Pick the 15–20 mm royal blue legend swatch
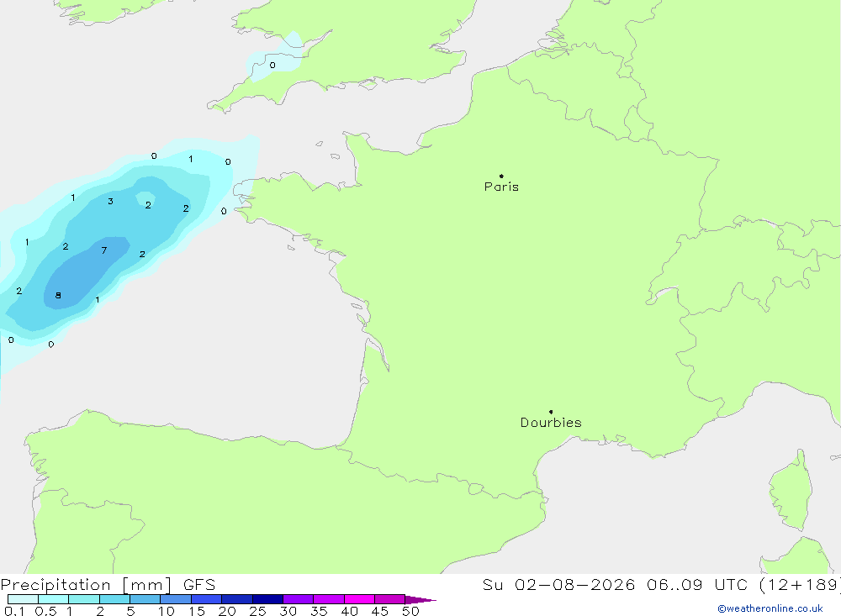 click(x=207, y=599)
